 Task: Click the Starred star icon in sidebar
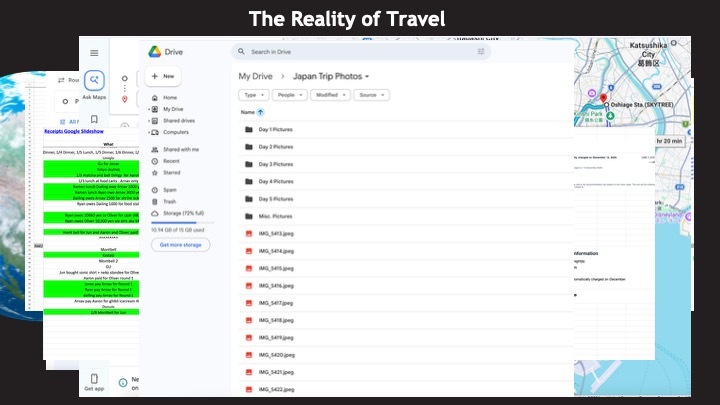[155, 173]
